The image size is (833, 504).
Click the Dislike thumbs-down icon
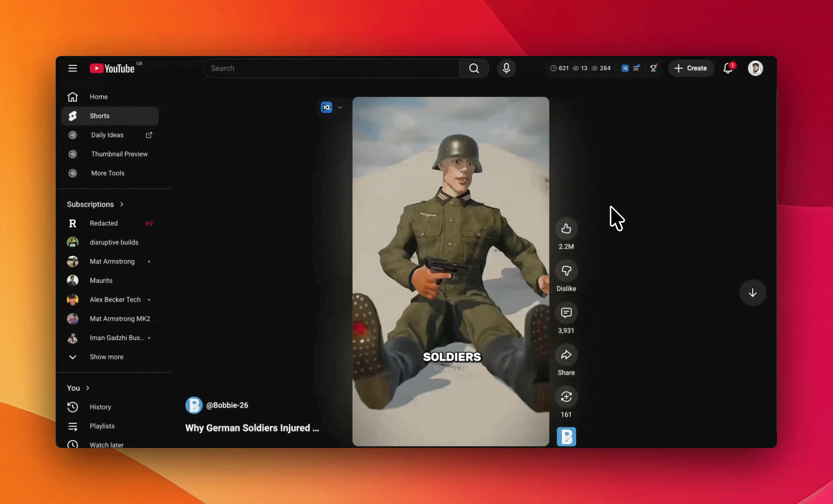(x=566, y=271)
